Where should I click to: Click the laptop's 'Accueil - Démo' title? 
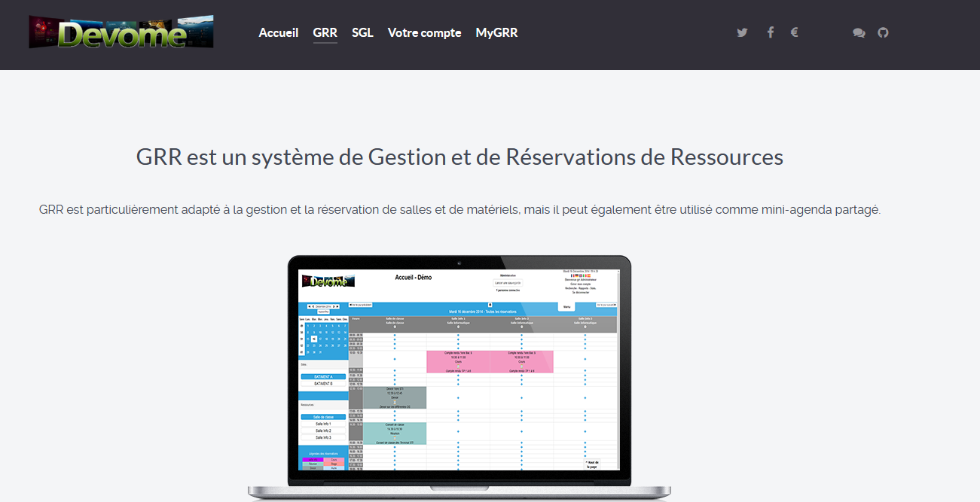(414, 277)
